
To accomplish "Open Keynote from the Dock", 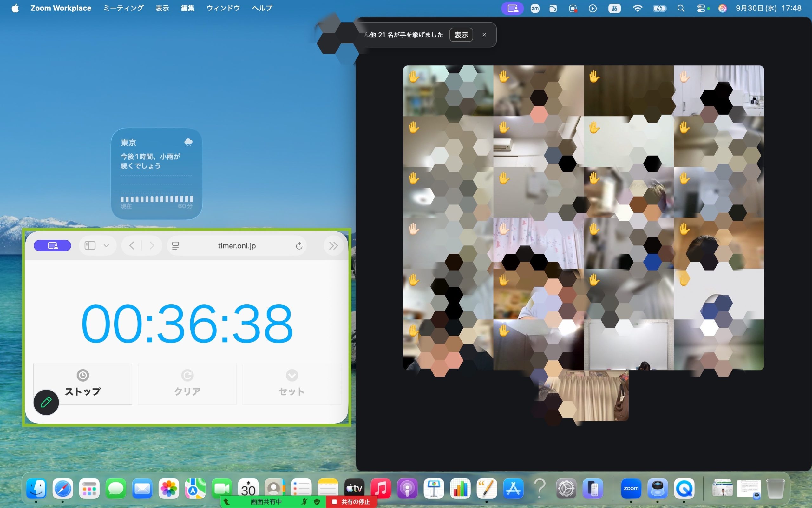I will 434,488.
